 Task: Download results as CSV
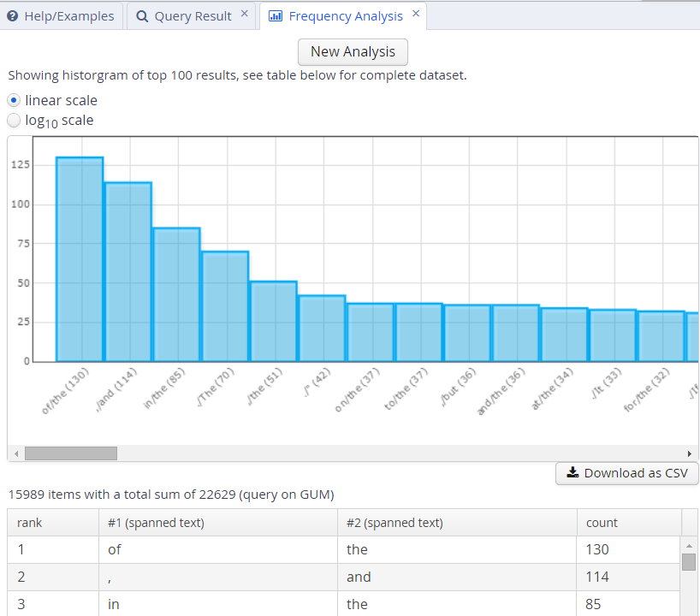click(626, 473)
